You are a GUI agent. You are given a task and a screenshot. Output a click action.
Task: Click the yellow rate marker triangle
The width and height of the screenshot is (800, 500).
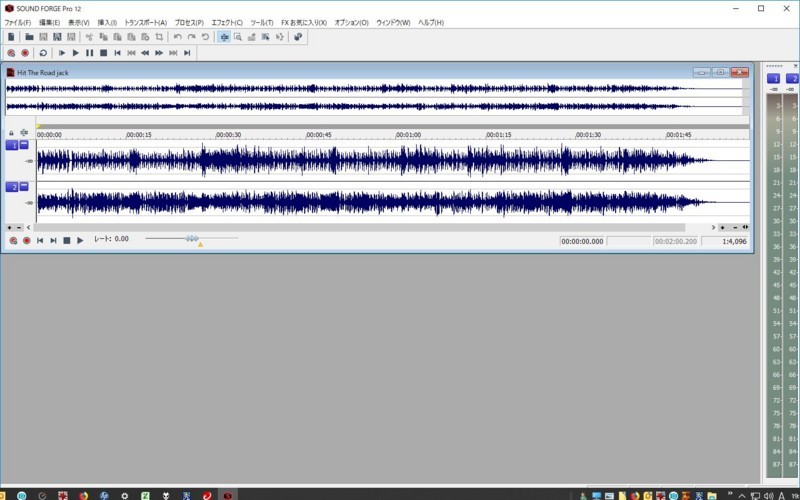pyautogui.click(x=201, y=245)
